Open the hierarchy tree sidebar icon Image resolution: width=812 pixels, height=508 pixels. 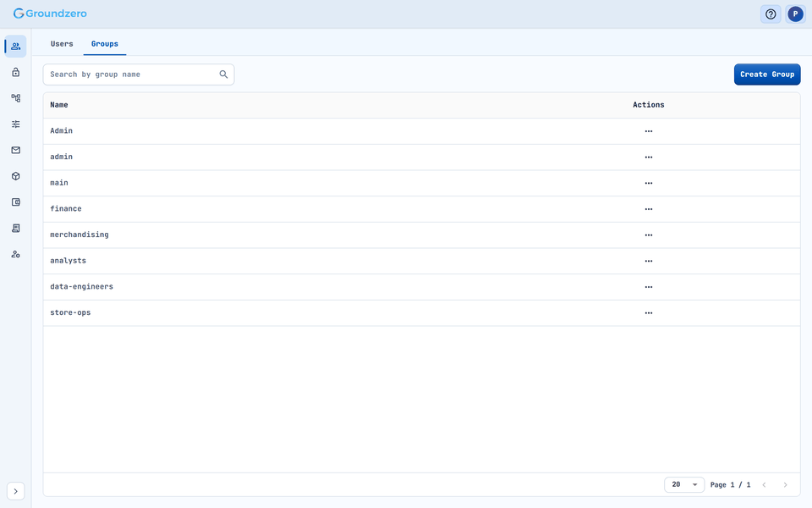[x=15, y=98]
